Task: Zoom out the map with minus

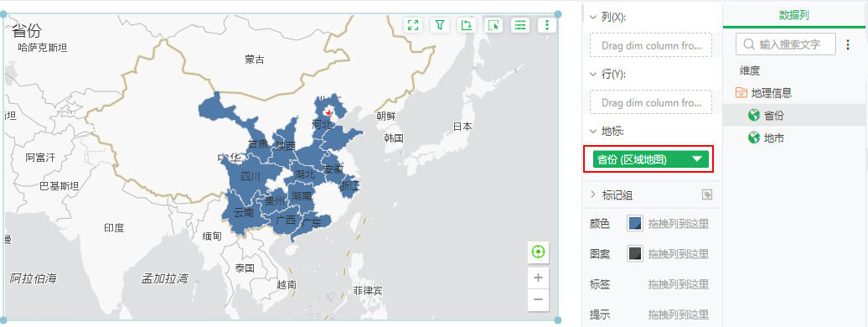Action: click(x=538, y=300)
